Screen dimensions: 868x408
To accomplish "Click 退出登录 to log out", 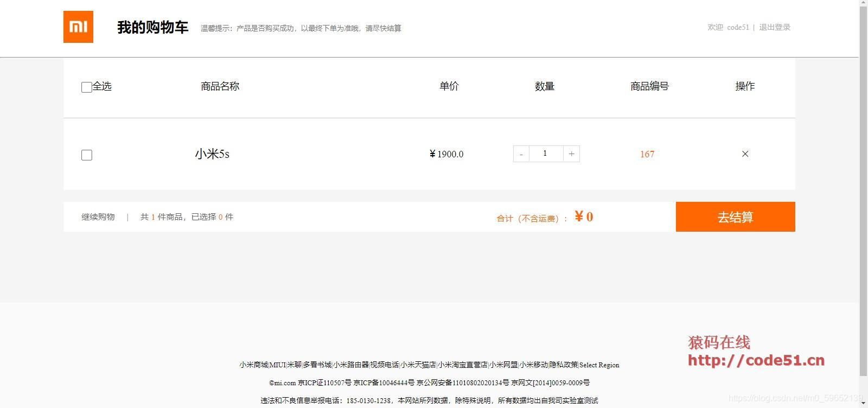I will click(775, 27).
